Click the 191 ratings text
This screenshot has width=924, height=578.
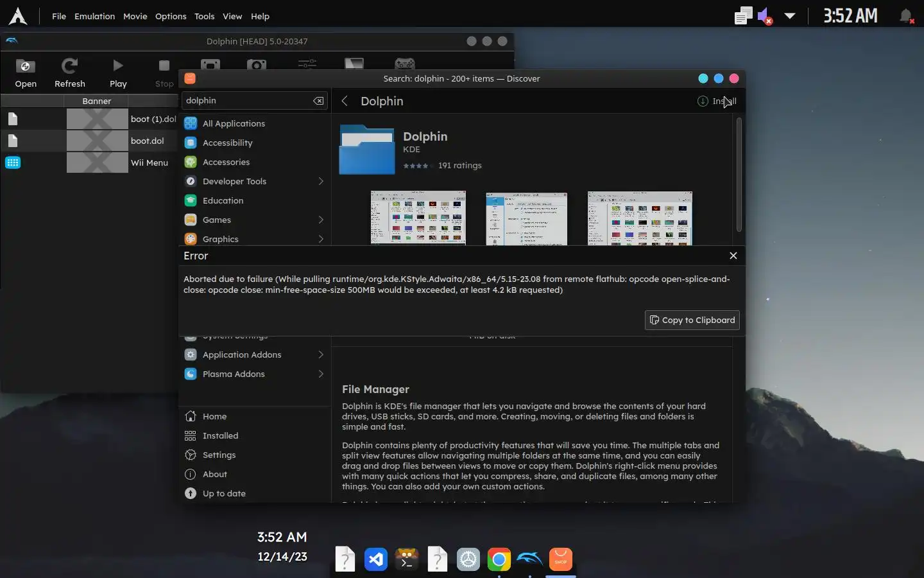pos(459,165)
